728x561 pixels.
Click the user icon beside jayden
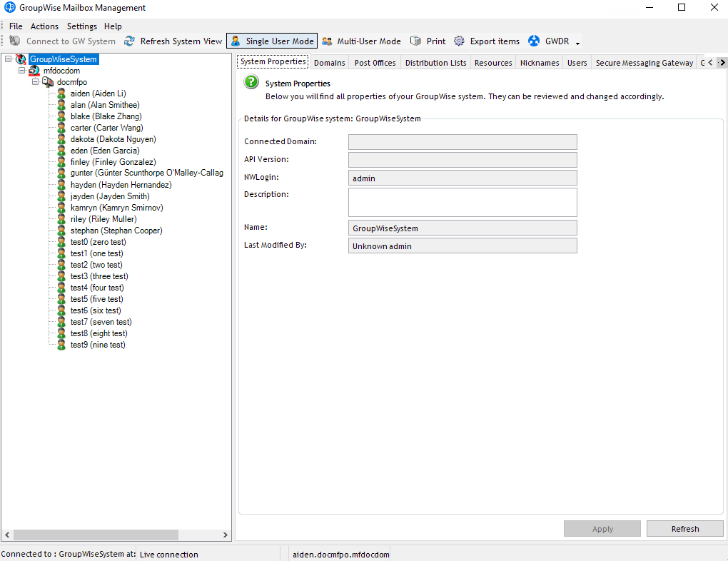(x=61, y=196)
